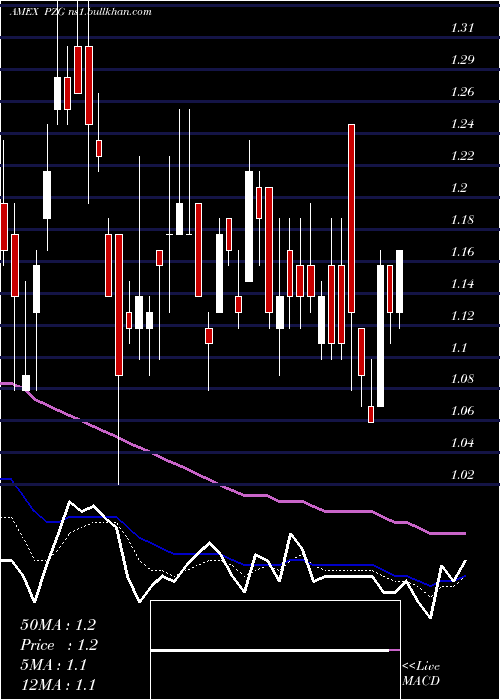
Task: Click the Price : 1.2 label
Action: [59, 645]
